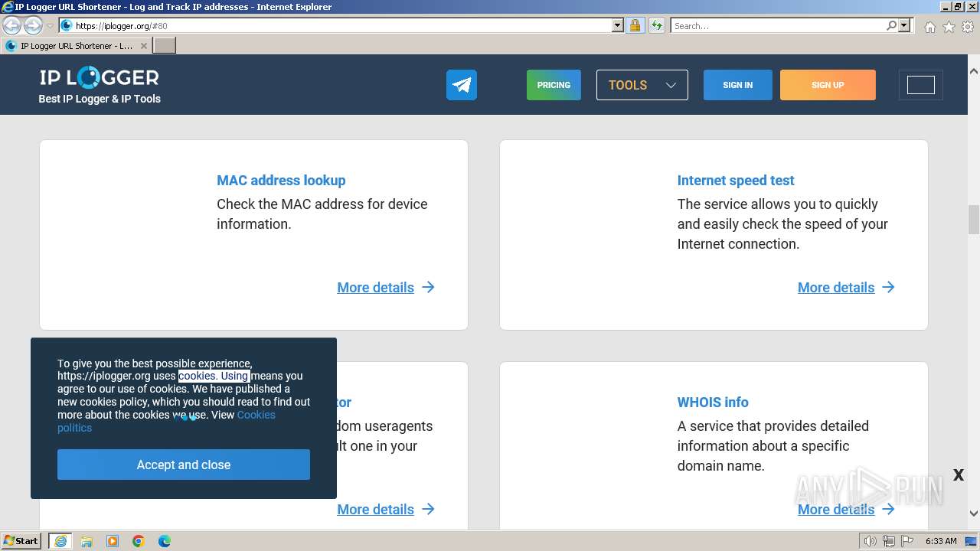Click More details under the useragents card
The image size is (980, 551).
point(375,510)
